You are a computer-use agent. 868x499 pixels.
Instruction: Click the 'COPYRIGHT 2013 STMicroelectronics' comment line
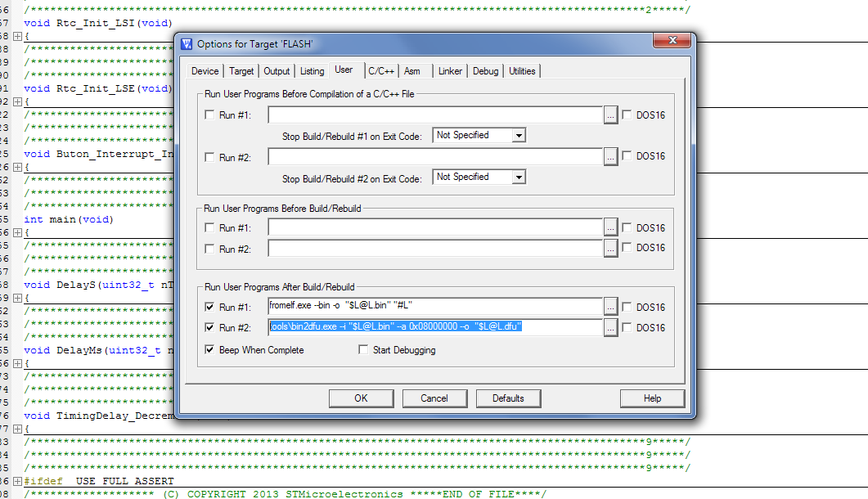(x=285, y=494)
